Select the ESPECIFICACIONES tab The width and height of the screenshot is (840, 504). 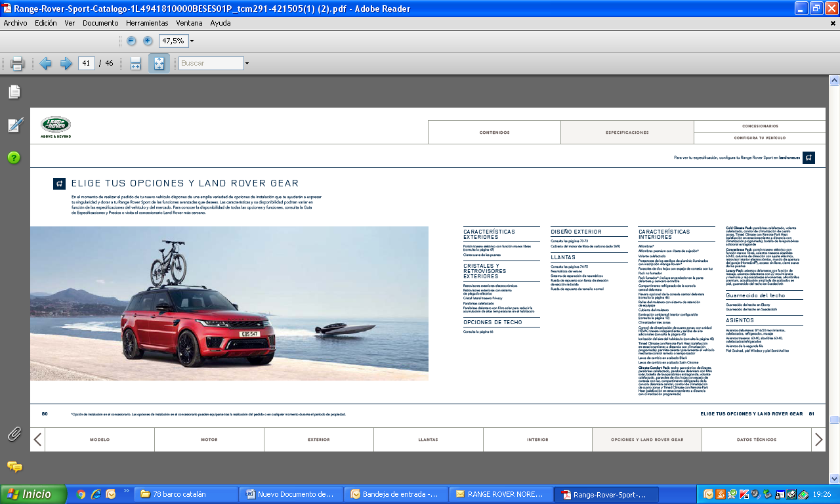(627, 133)
